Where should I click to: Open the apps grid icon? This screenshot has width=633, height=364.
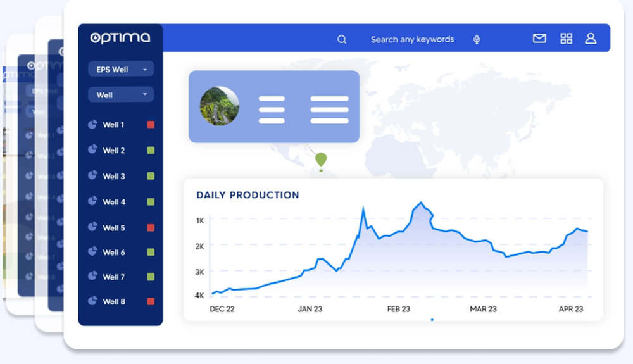tap(567, 39)
